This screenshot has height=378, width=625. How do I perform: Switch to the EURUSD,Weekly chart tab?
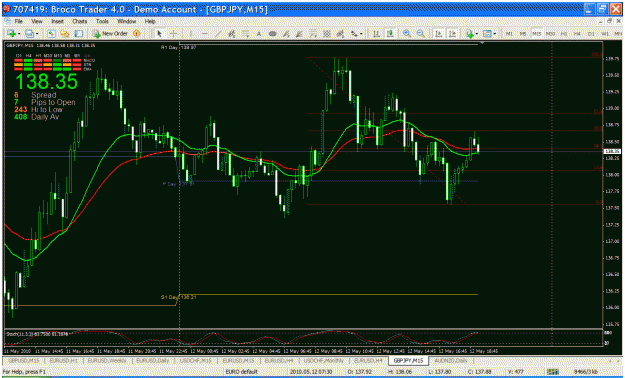[x=107, y=360]
